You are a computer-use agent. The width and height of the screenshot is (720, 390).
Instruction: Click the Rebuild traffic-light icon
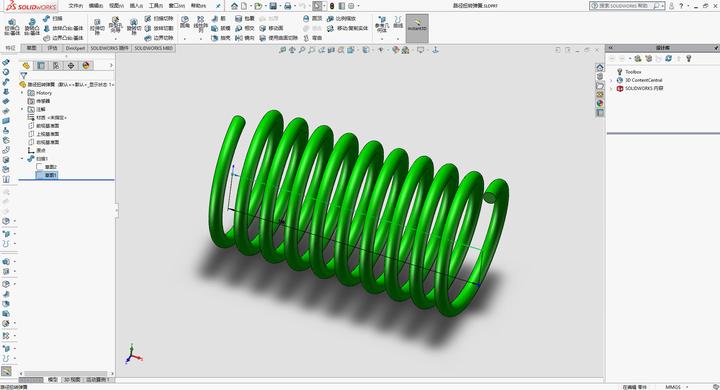[x=332, y=6]
